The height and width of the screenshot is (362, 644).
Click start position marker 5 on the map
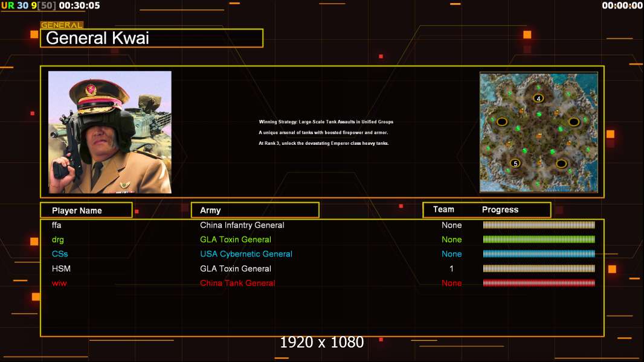click(x=515, y=163)
